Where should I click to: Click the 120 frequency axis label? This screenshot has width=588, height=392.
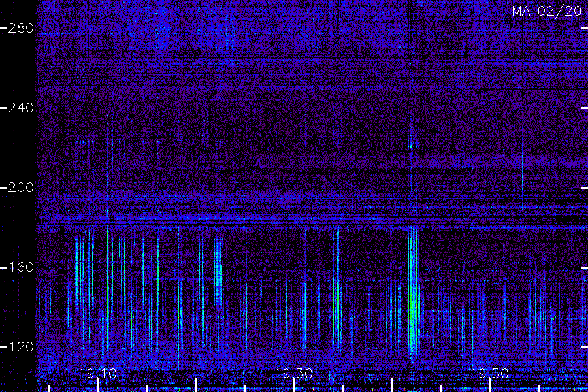[21, 347]
